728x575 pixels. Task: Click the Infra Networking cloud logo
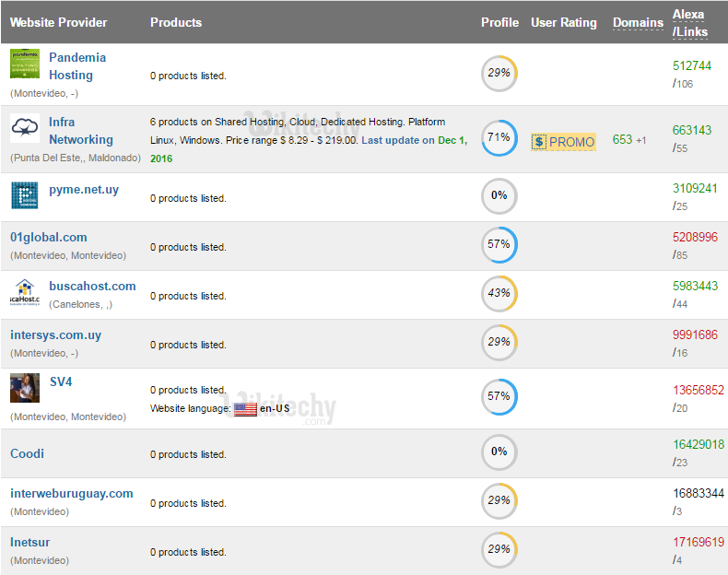25,129
